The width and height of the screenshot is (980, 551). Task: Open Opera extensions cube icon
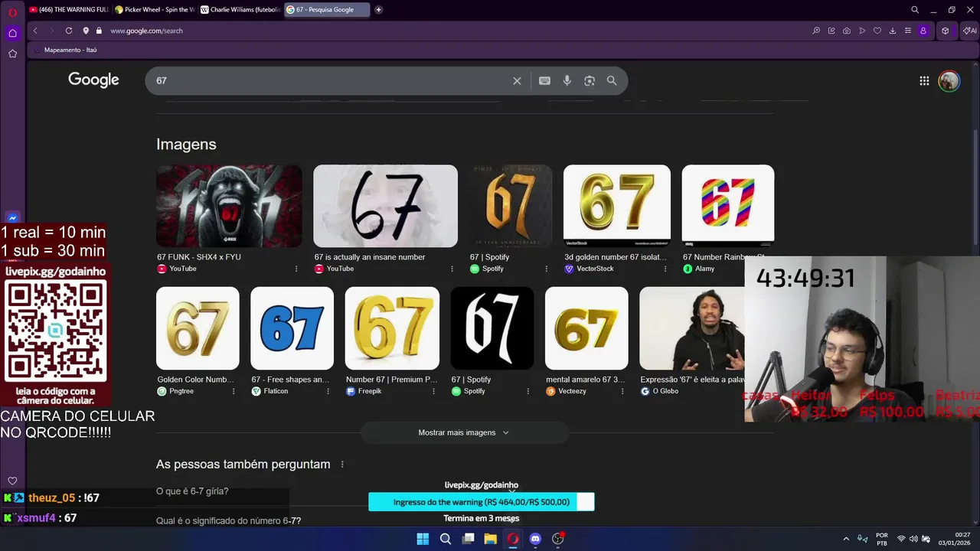point(946,31)
